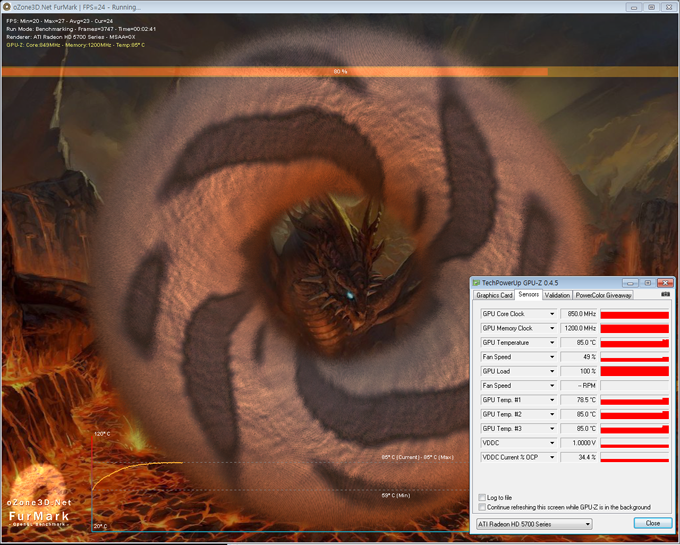
Task: Toggle Continue refreshing in background checkbox
Action: (482, 507)
